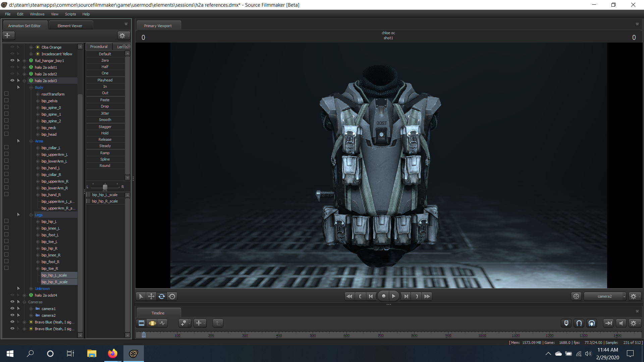Click the timeline plus add button
Screen dimensions: 644x362
200,323
